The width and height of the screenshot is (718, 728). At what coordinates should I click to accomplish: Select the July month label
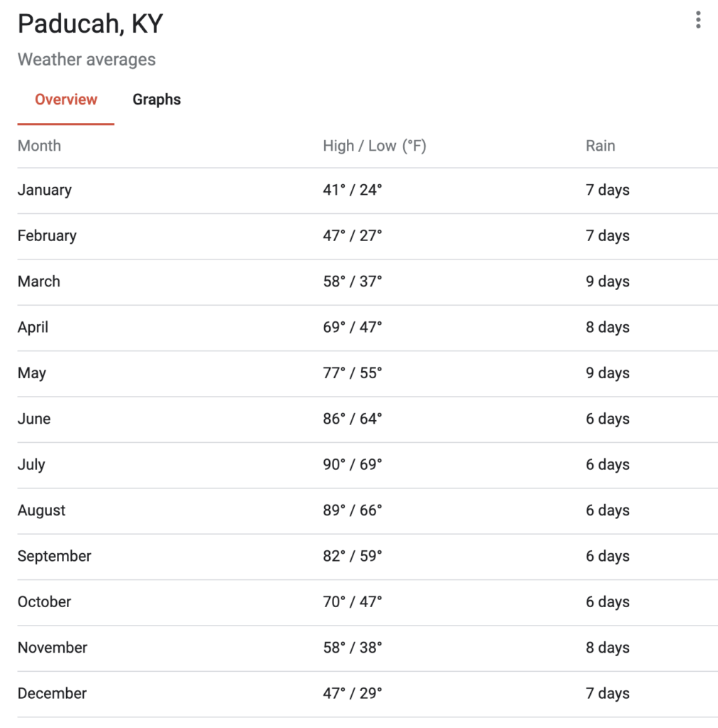click(31, 465)
